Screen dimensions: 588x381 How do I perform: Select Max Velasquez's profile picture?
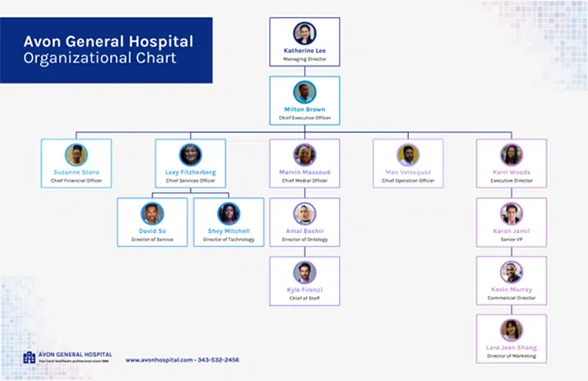408,155
